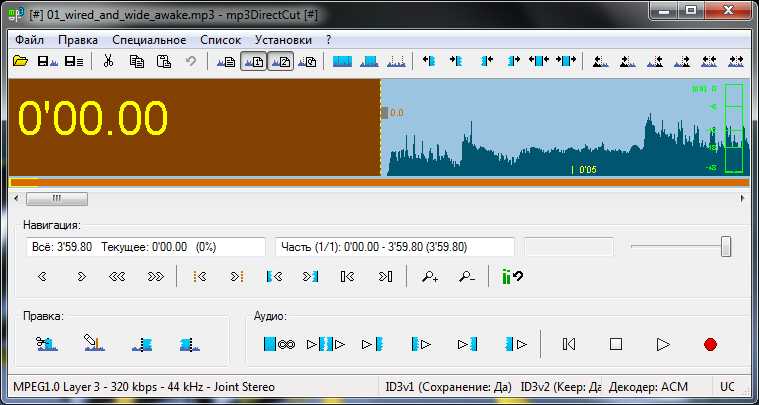Shift whole selection right double-arrow icon

click(x=566, y=60)
